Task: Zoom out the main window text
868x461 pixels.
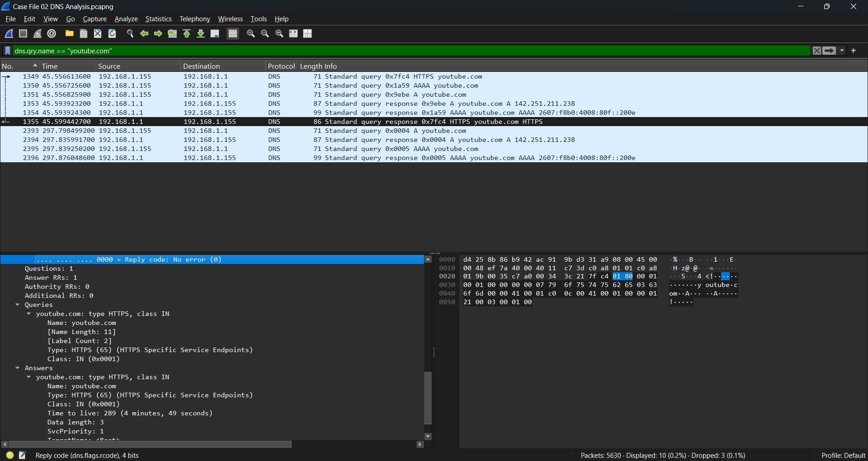Action: (265, 33)
